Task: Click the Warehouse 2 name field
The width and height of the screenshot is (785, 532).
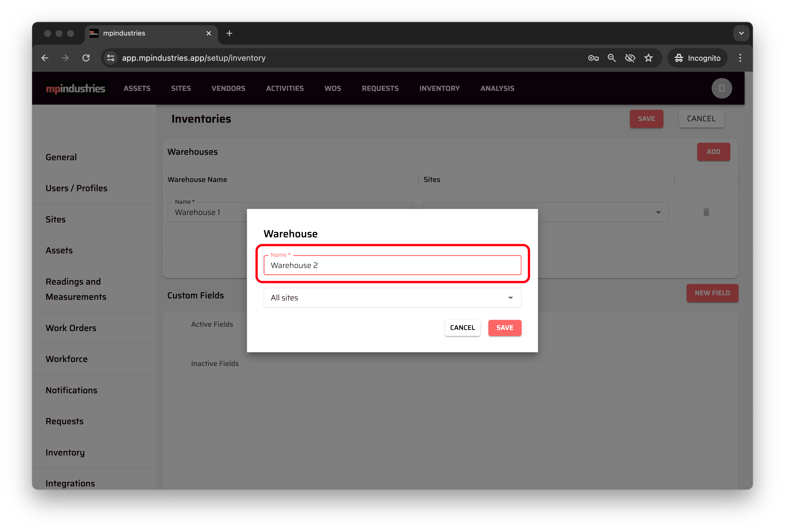Action: [392, 265]
